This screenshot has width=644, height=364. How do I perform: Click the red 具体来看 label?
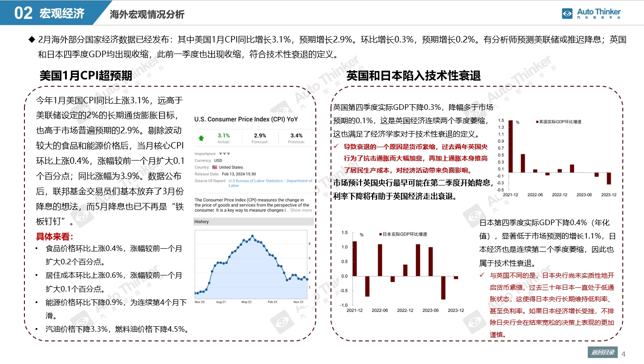54,237
